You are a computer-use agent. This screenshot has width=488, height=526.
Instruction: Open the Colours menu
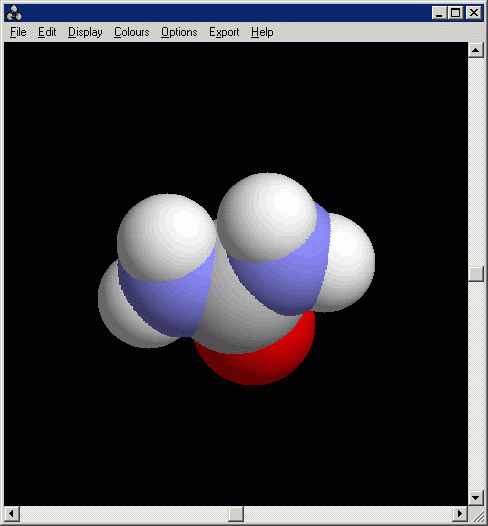(x=131, y=32)
